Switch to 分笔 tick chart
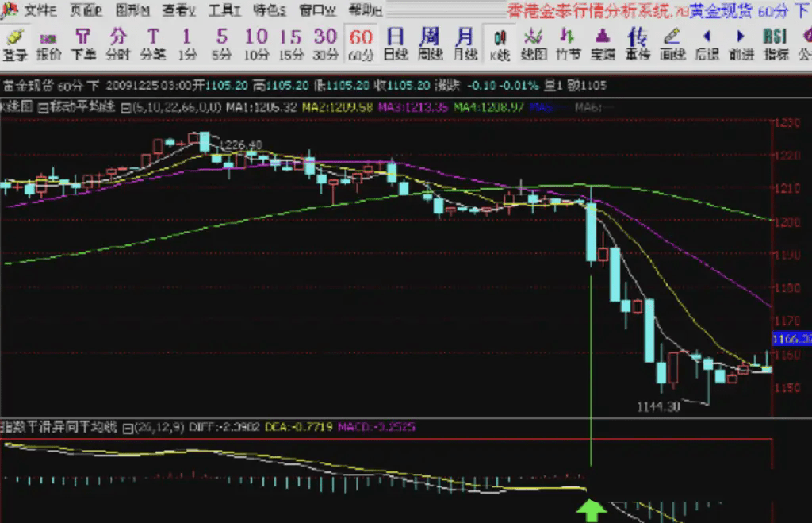This screenshot has width=812, height=523. point(153,44)
